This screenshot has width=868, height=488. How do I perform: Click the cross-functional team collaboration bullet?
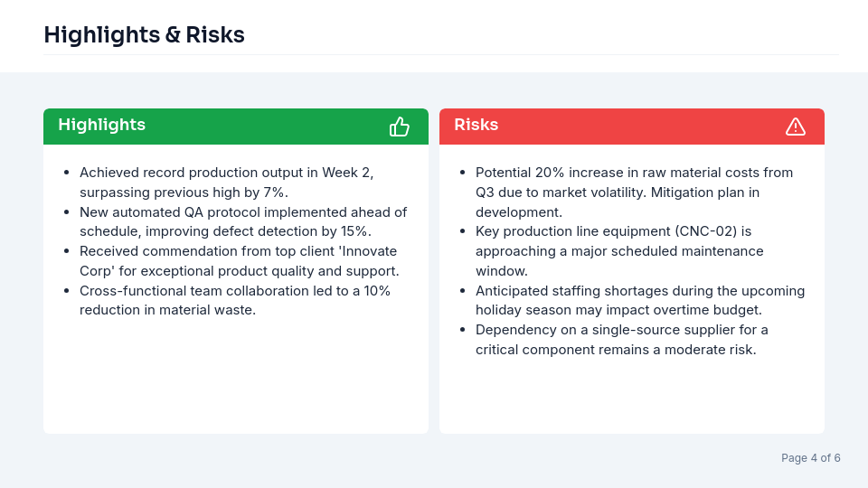coord(235,301)
